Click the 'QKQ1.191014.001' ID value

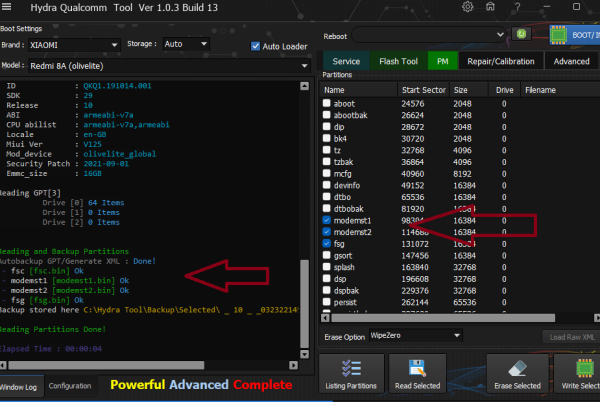tap(117, 86)
